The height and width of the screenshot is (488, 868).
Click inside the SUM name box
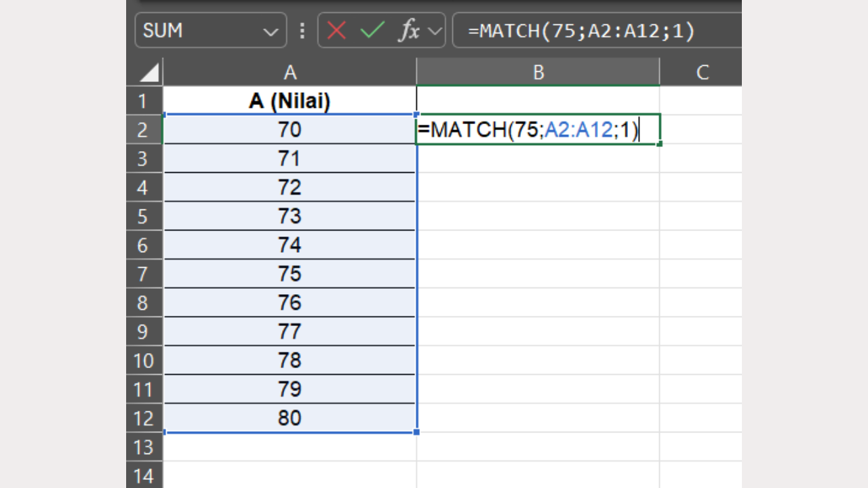[x=197, y=30]
